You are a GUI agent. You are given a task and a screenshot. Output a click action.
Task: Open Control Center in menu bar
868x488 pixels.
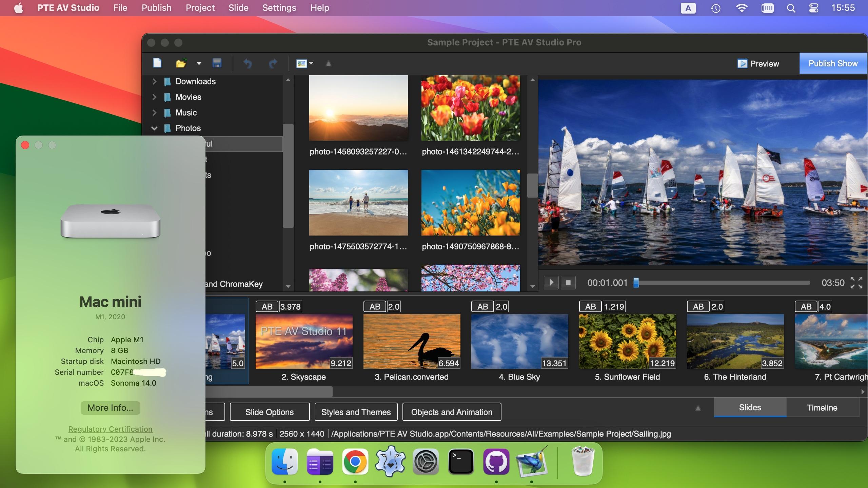pos(814,8)
